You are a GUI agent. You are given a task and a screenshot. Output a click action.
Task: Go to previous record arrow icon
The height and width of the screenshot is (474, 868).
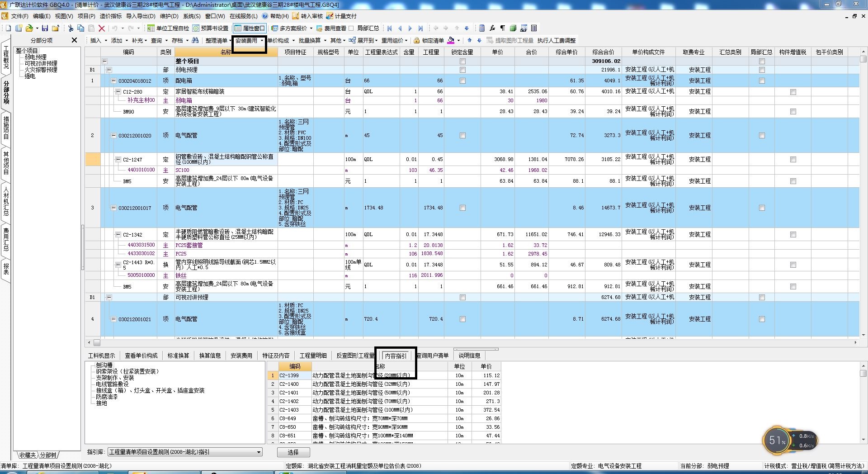coord(400,28)
